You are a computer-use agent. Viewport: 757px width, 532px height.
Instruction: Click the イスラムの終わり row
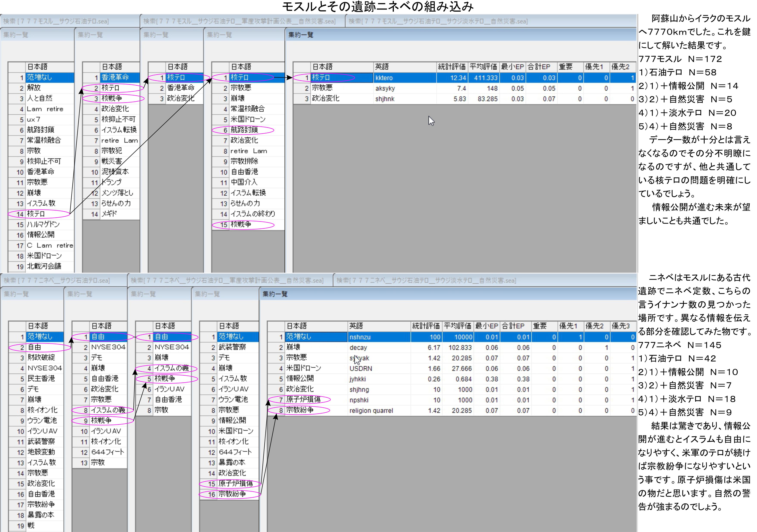click(253, 214)
